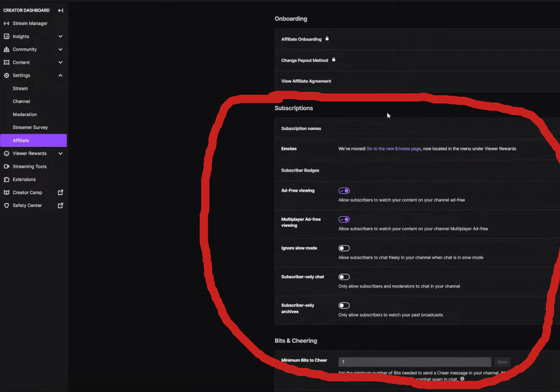Click the Community people icon
Image resolution: width=560 pixels, height=392 pixels.
(x=6, y=49)
